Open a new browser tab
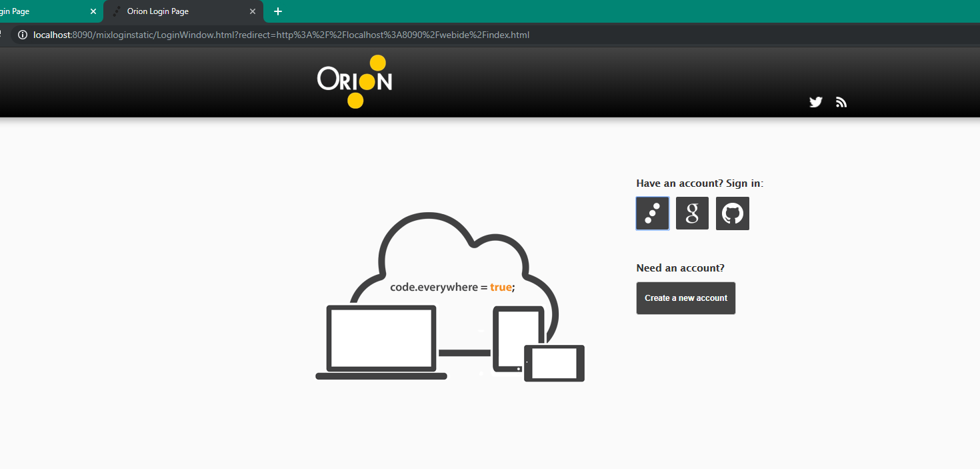Viewport: 980px width, 469px height. pos(278,11)
